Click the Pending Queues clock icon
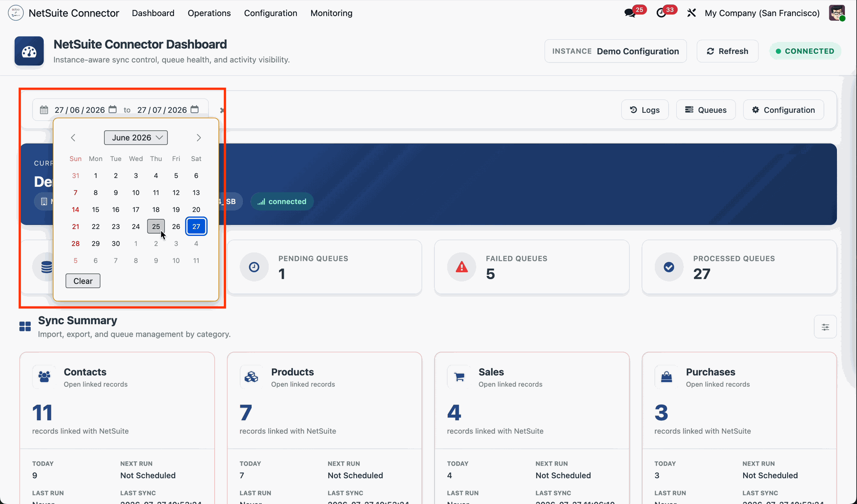This screenshot has height=504, width=857. coord(254,267)
